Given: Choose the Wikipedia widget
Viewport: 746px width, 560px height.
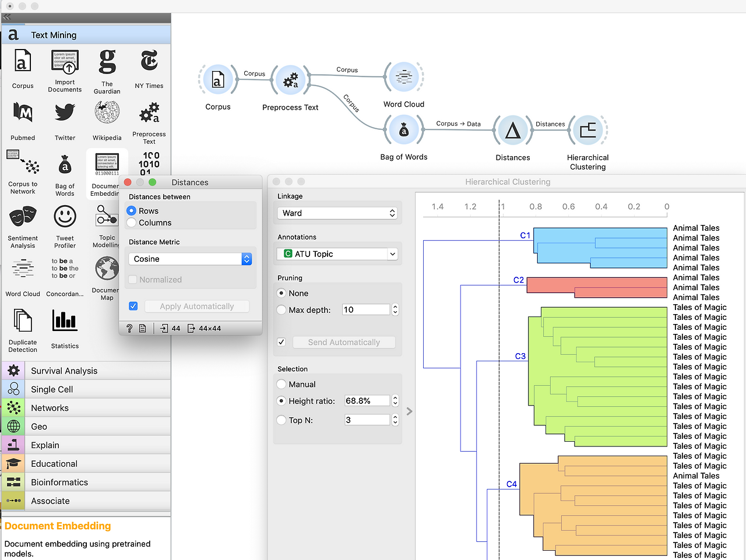Looking at the screenshot, I should 107,121.
